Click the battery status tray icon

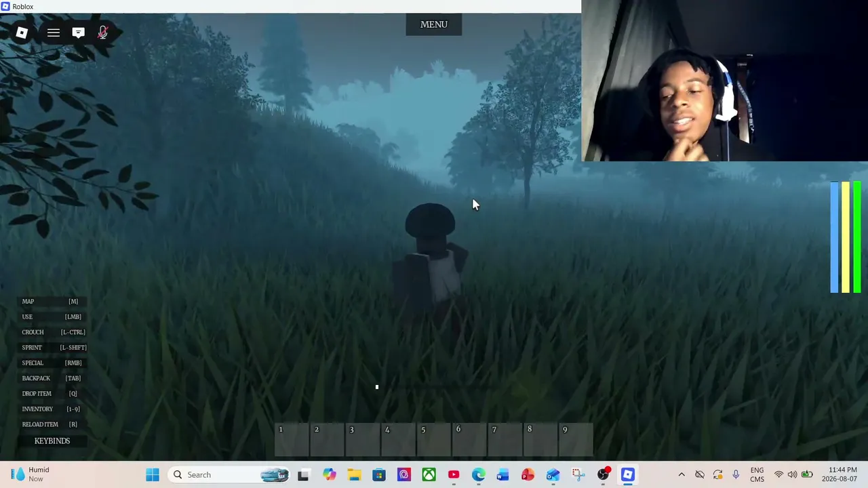pos(807,474)
